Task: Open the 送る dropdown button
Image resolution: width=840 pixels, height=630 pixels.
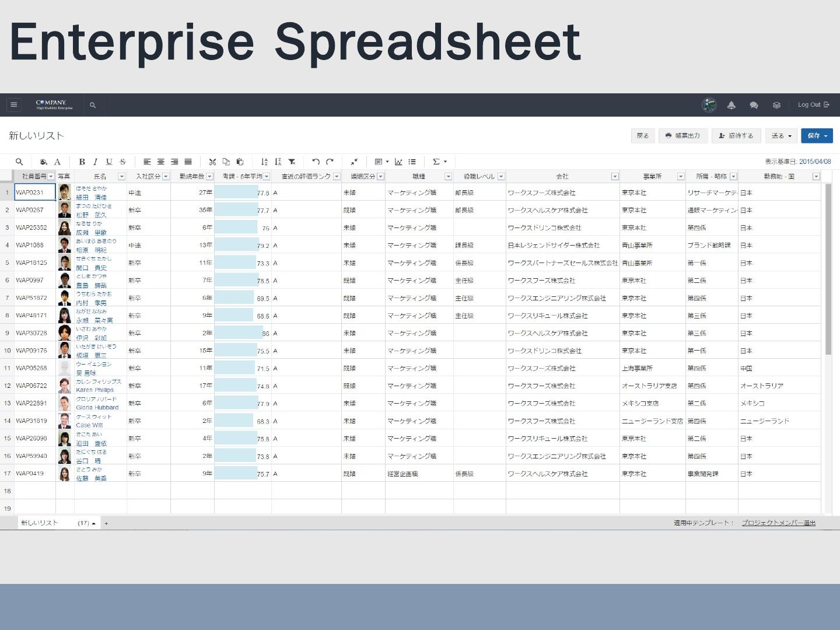Action: pos(781,136)
